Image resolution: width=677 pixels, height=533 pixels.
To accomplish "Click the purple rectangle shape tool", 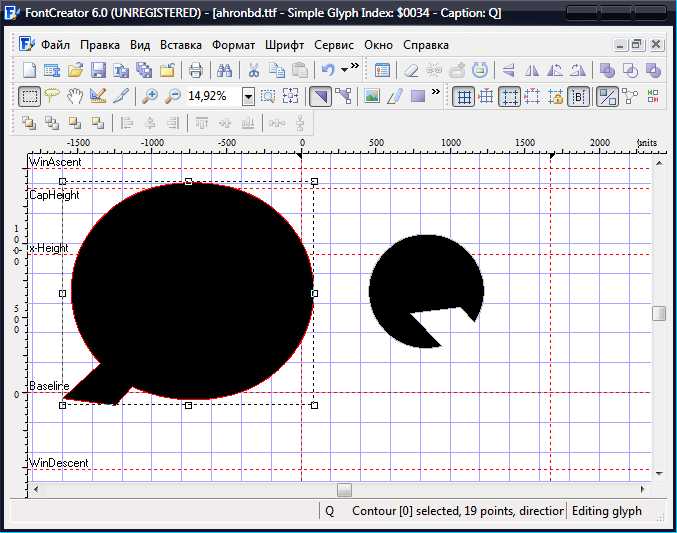I will pos(418,96).
